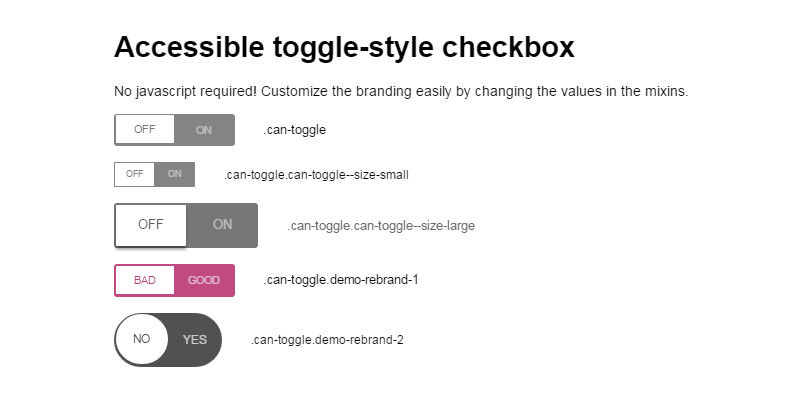Click the .can-toggle--size-small label
This screenshot has width=800, height=400.
316,175
